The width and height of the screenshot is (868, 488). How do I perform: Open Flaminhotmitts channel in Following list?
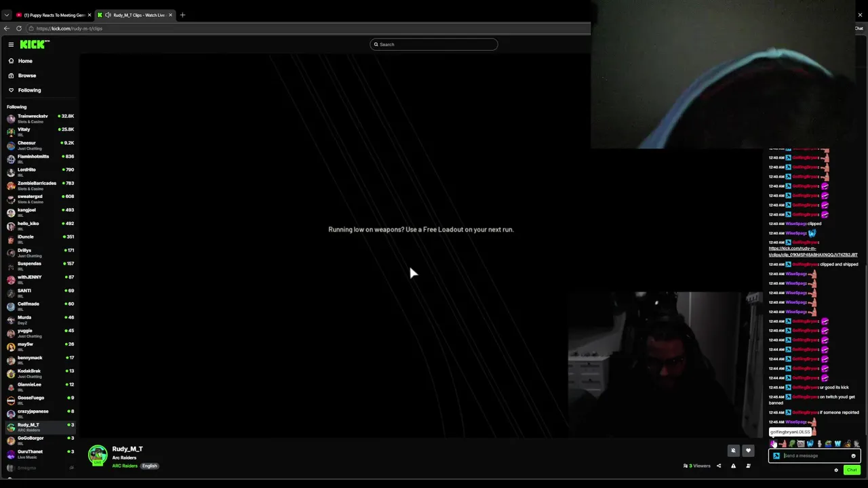point(41,159)
